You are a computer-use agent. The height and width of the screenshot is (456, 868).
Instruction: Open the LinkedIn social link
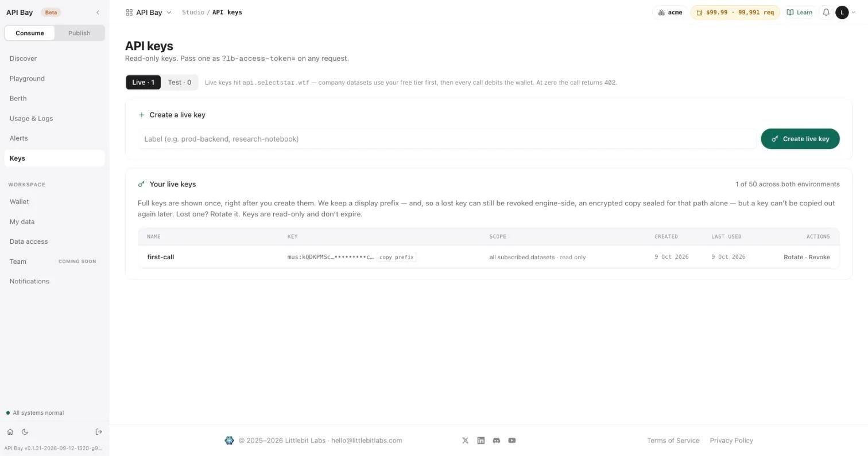481,441
